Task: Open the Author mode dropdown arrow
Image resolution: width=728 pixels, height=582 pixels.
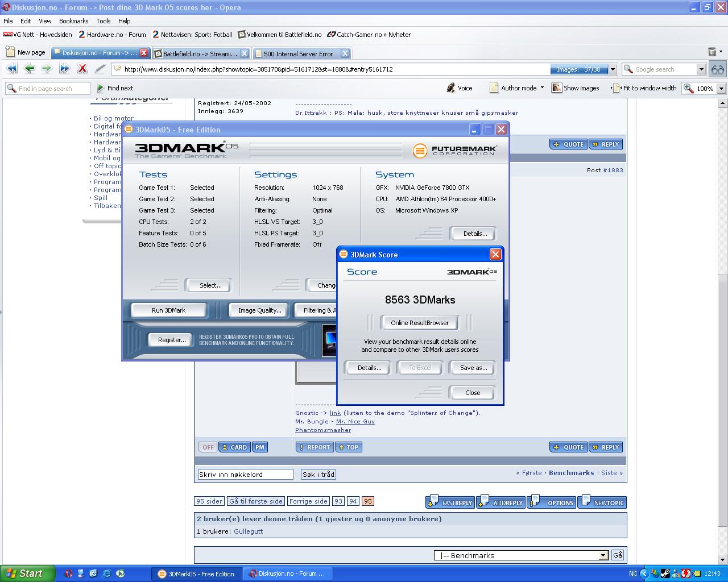Action: pos(542,88)
